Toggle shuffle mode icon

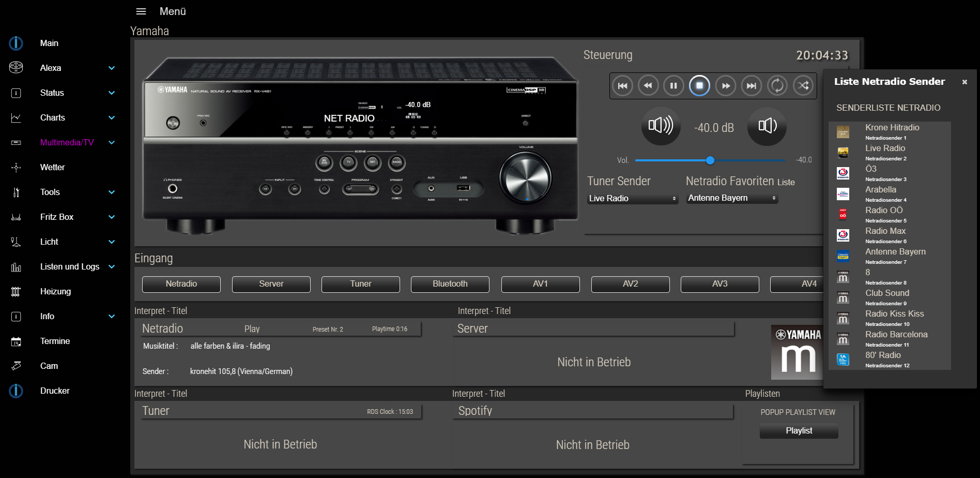tap(803, 86)
